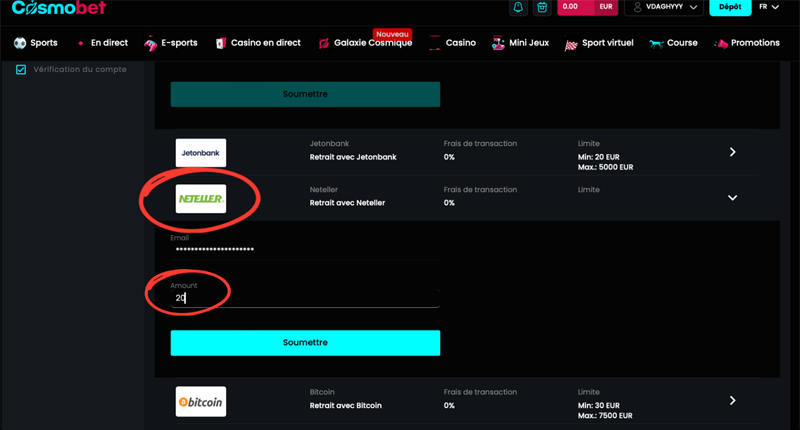Click the notification bell icon
This screenshot has height=430, width=800.
518,7
